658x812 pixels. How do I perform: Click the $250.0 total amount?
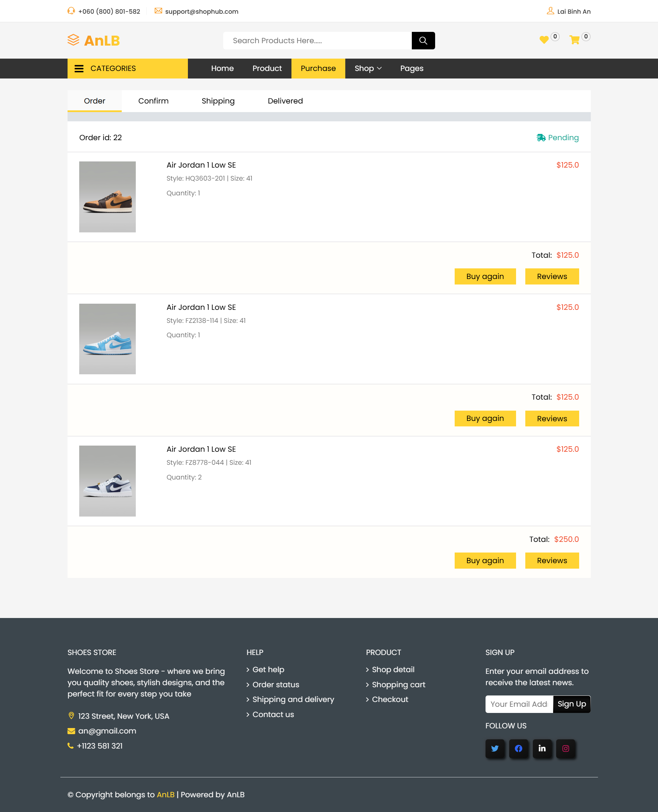[x=566, y=539]
